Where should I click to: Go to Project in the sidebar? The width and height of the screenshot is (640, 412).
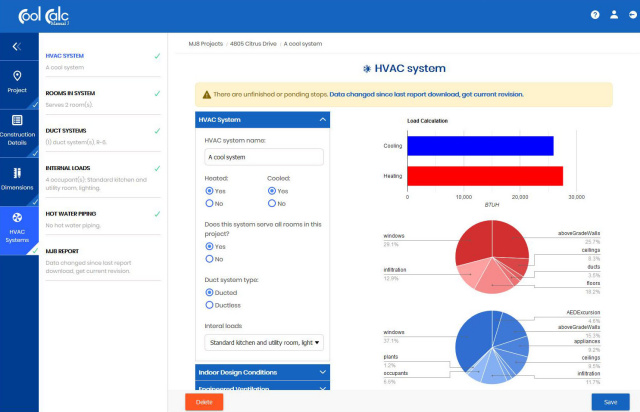coord(17,82)
